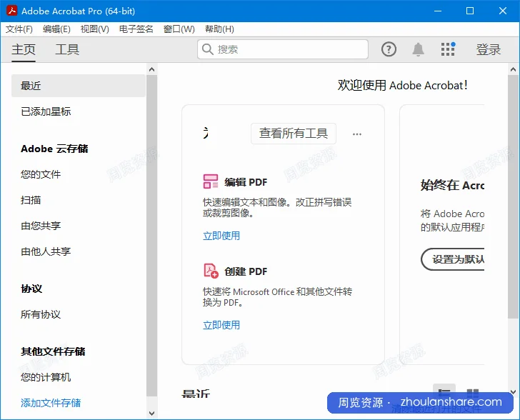Image resolution: width=520 pixels, height=420 pixels.
Task: Open the apps grid icon
Action: (x=448, y=49)
